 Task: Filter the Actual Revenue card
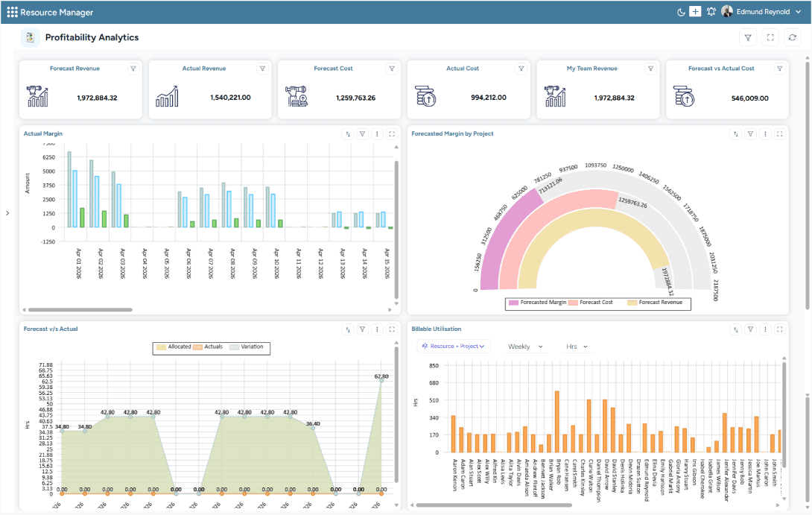pos(262,69)
